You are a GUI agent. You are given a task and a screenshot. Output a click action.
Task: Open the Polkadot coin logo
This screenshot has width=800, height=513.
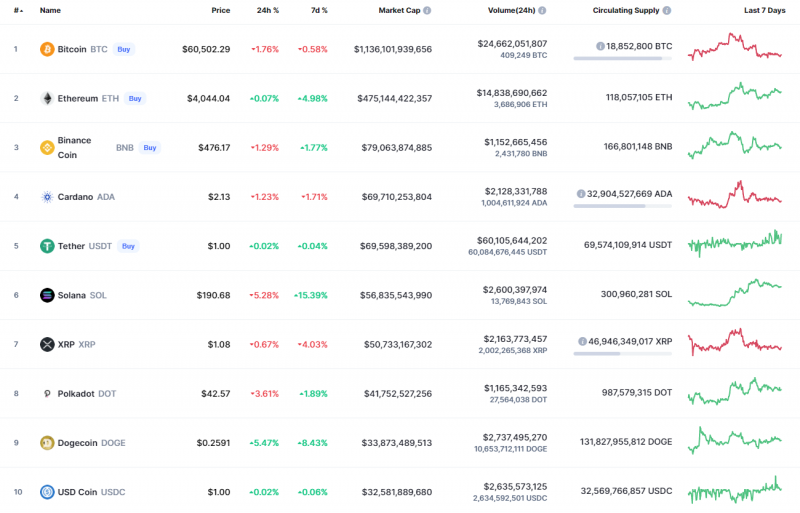[x=47, y=394]
